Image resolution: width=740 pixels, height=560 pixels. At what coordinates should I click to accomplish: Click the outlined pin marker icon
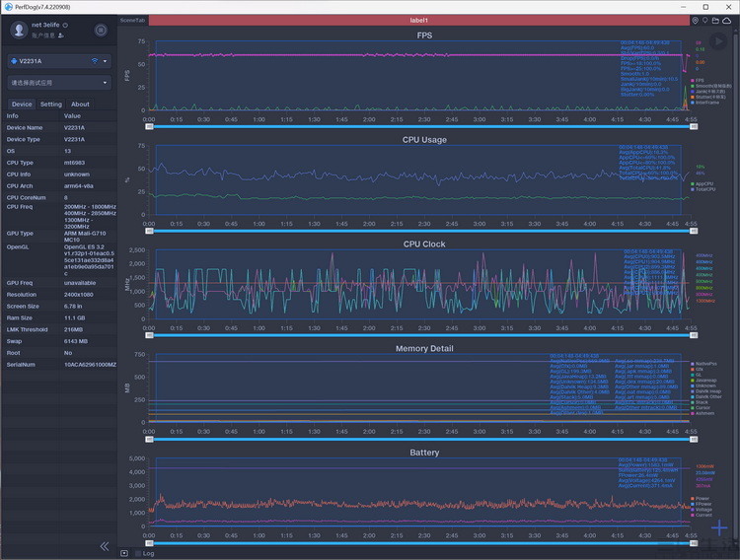click(x=705, y=21)
